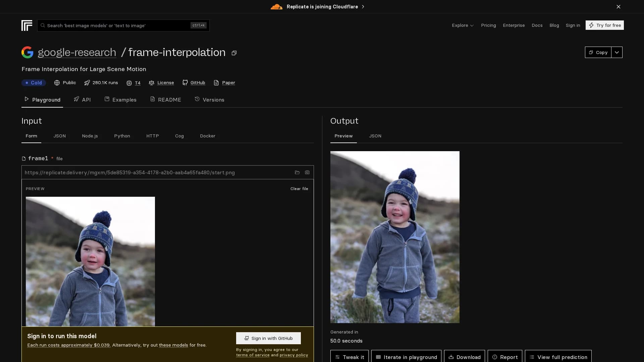
Task: Click the Tweak it button
Action: click(350, 357)
